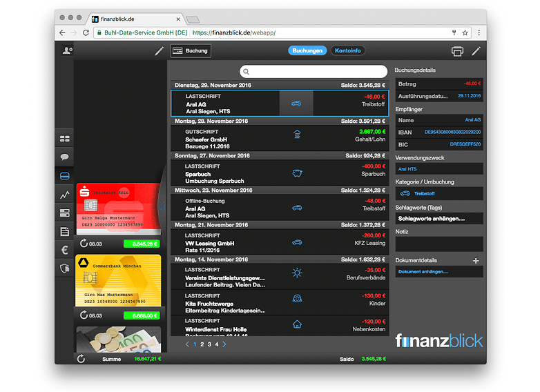Click the Buchung button
This screenshot has width=540, height=392.
click(191, 51)
